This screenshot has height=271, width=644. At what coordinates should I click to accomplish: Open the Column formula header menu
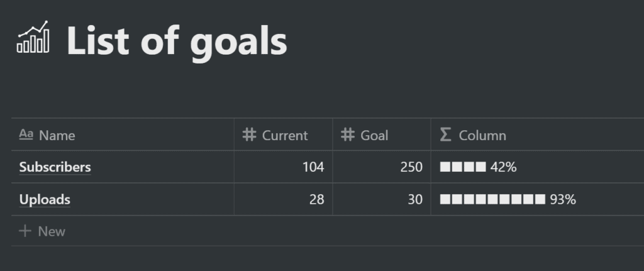point(537,135)
